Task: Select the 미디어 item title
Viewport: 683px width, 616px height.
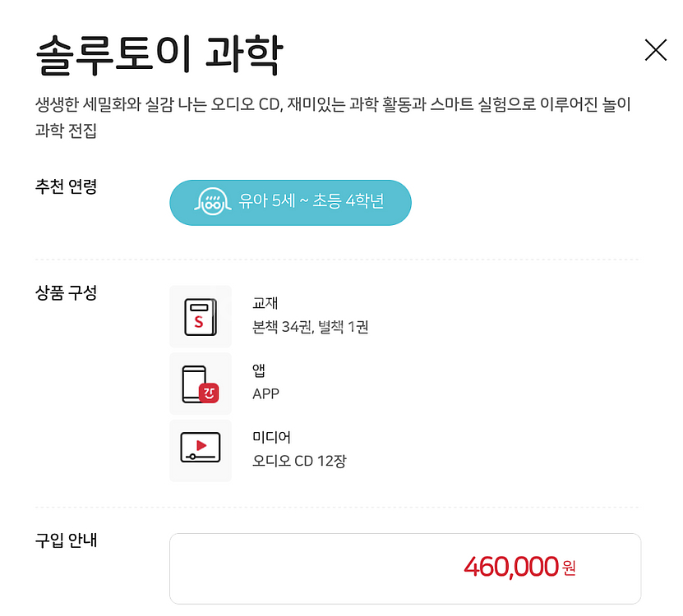Action: coord(271,439)
